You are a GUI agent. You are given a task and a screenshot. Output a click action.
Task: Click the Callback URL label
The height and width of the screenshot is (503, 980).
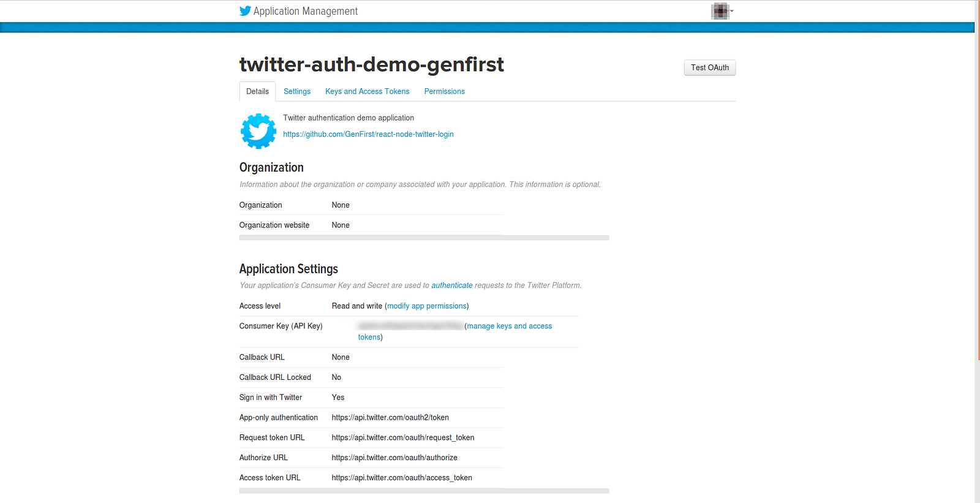262,357
